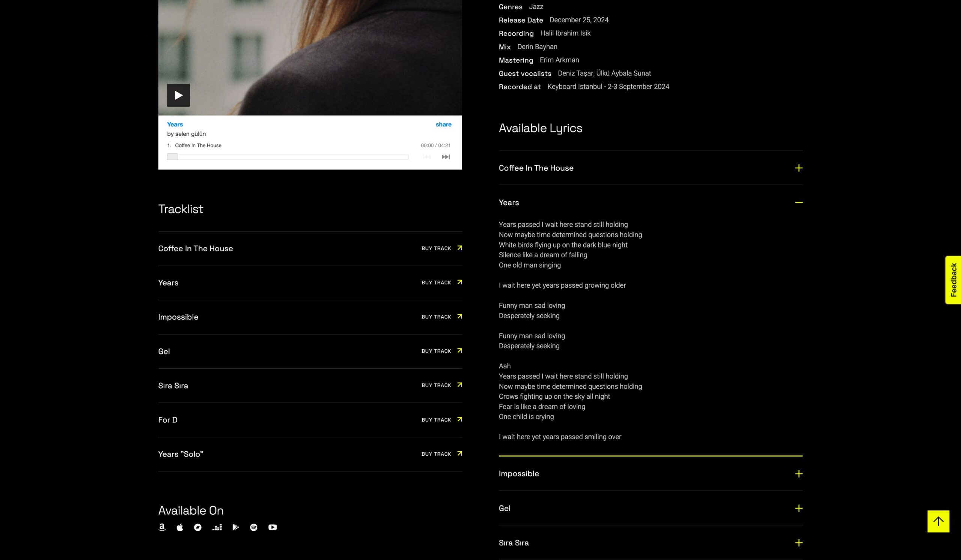Click 'by selen gülün' artist text
Screen dimensions: 961x560
coord(186,134)
